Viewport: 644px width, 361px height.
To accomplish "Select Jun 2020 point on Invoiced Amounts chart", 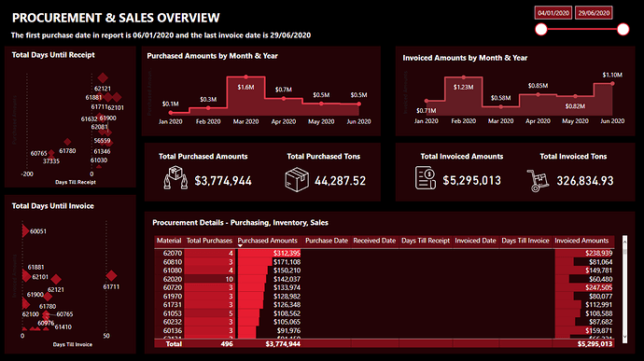I will (612, 83).
